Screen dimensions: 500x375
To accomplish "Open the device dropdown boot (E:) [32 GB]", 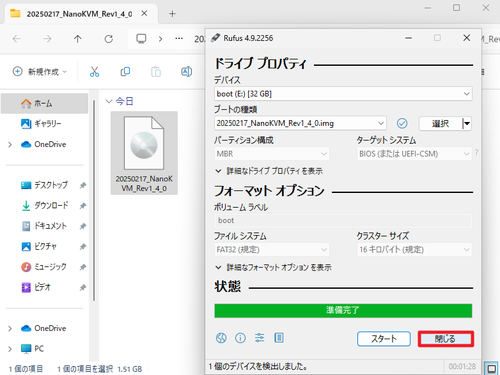I will [x=343, y=94].
